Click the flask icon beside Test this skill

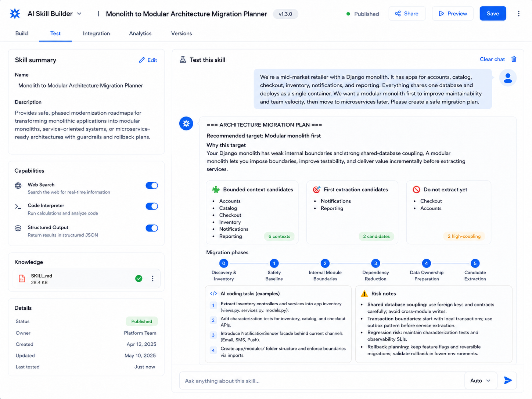click(x=183, y=60)
